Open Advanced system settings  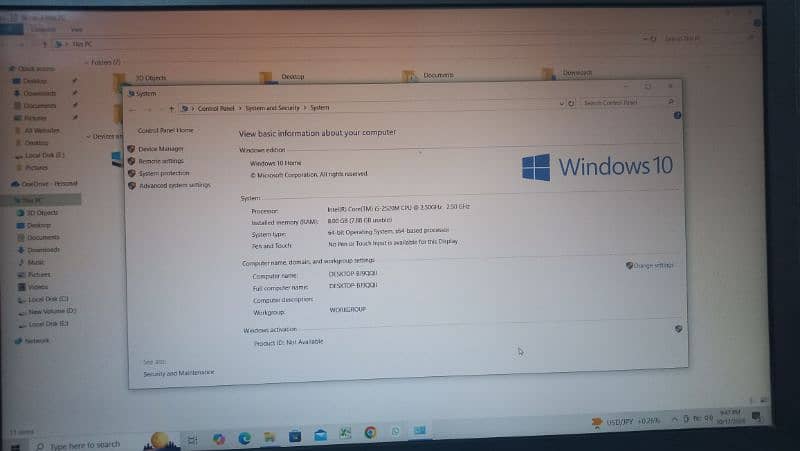click(174, 185)
